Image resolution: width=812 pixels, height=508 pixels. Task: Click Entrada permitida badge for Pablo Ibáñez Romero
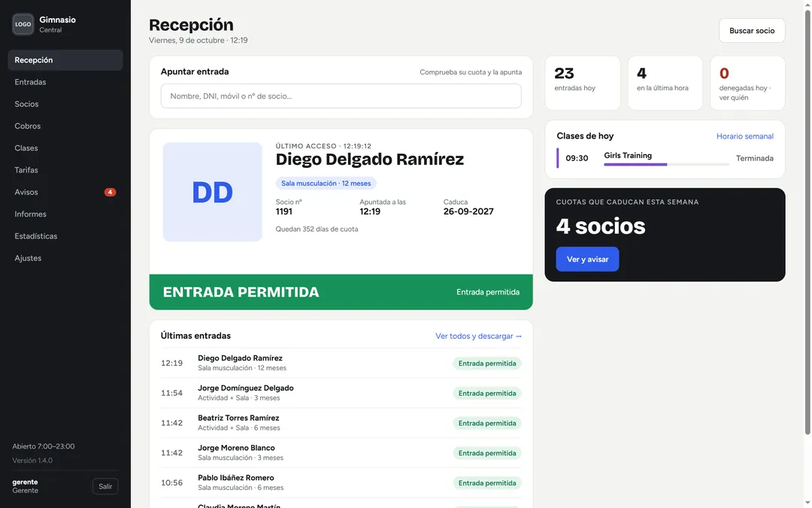coord(486,483)
